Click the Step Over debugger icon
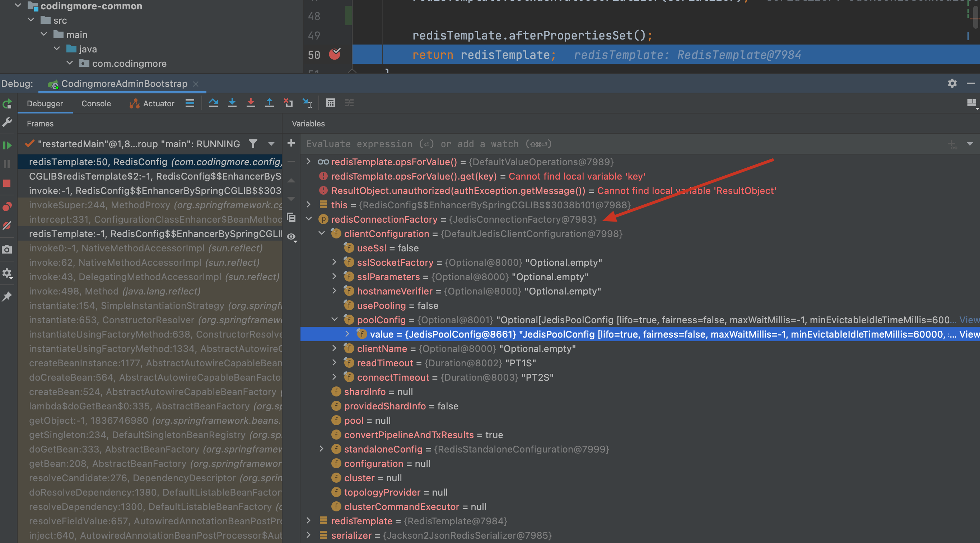The width and height of the screenshot is (980, 543). pos(214,103)
